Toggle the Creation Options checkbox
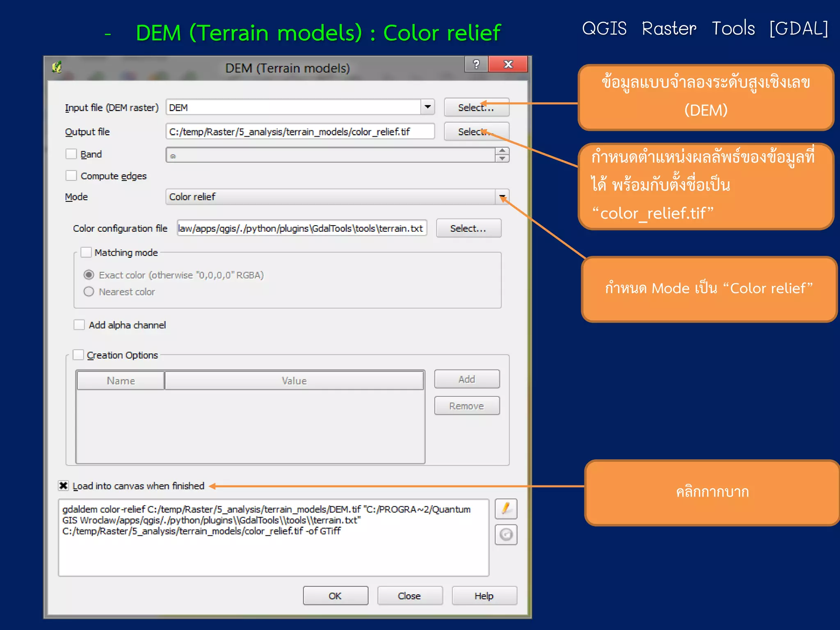 78,355
